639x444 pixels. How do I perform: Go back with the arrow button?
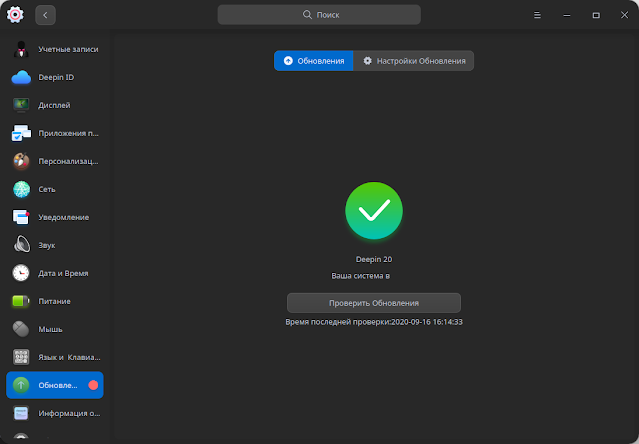[45, 15]
